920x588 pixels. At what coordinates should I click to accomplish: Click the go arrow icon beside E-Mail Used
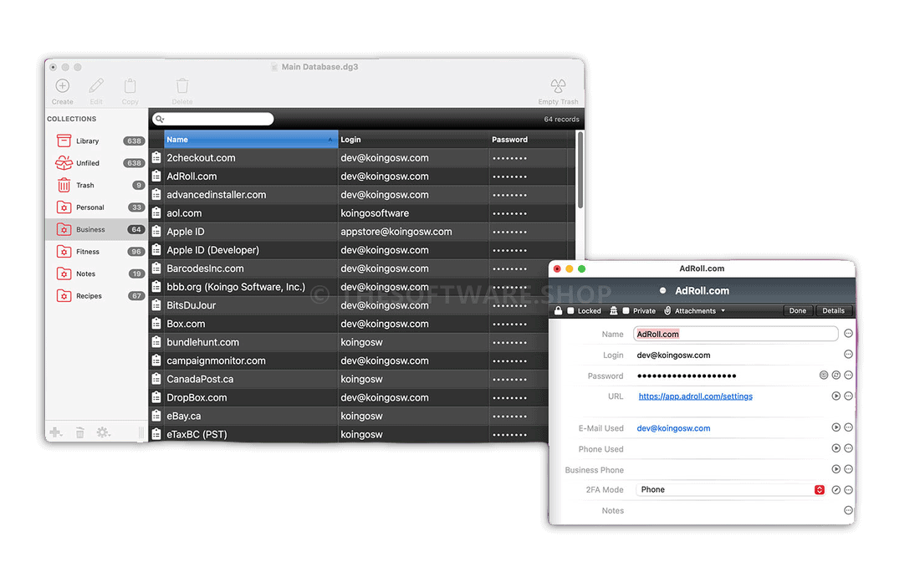[836, 427]
